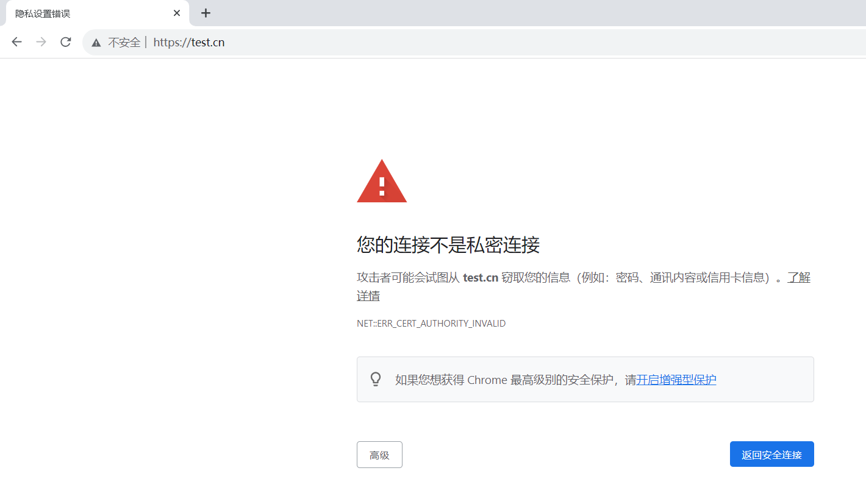Click empty tab strip area beside plus button
This screenshot has width=866, height=504.
click(488, 13)
